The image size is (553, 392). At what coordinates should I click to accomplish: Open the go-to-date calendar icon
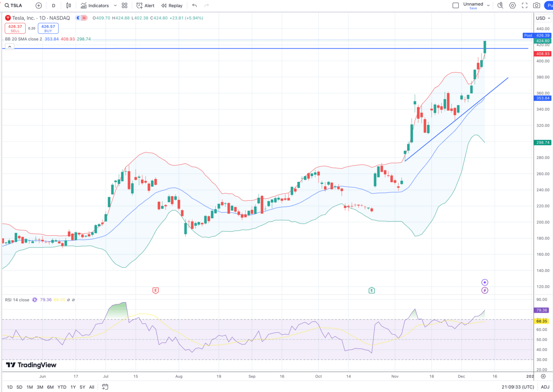[x=105, y=387]
